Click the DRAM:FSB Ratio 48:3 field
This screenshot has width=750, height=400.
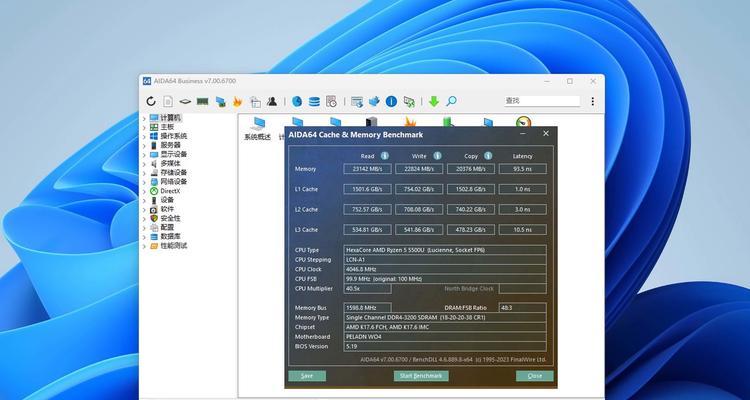[x=522, y=308]
